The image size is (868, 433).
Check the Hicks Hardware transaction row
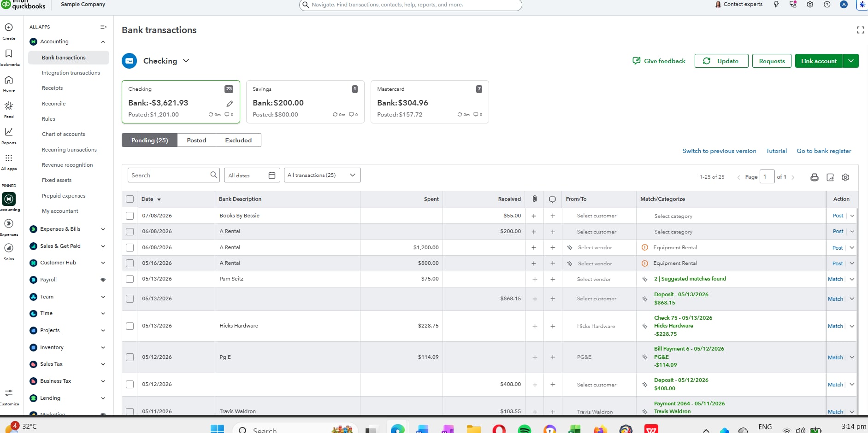coord(130,326)
